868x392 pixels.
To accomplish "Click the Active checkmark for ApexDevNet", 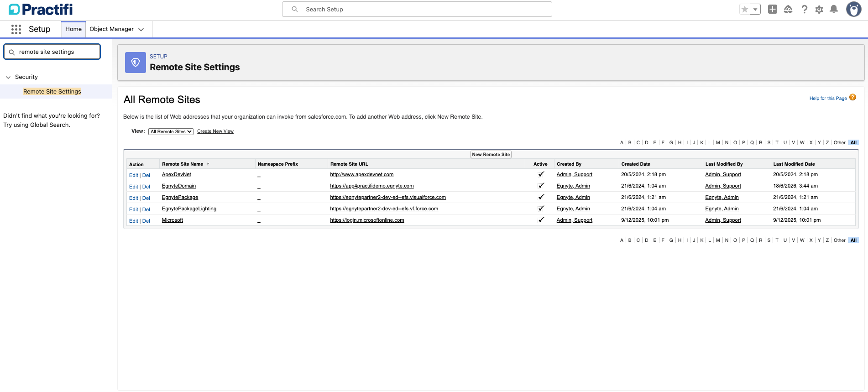I will coord(541,174).
